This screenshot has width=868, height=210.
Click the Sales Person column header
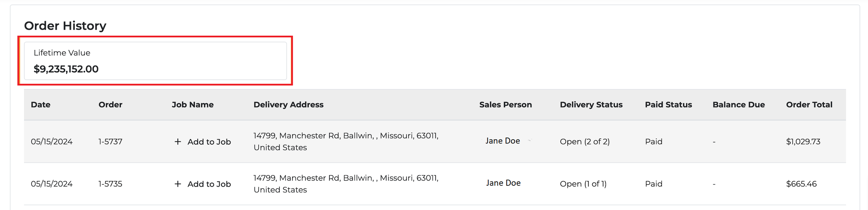coord(506,105)
